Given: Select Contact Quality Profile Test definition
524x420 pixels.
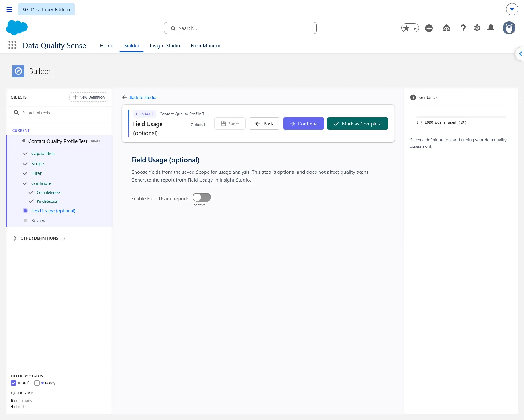Looking at the screenshot, I should (58, 141).
